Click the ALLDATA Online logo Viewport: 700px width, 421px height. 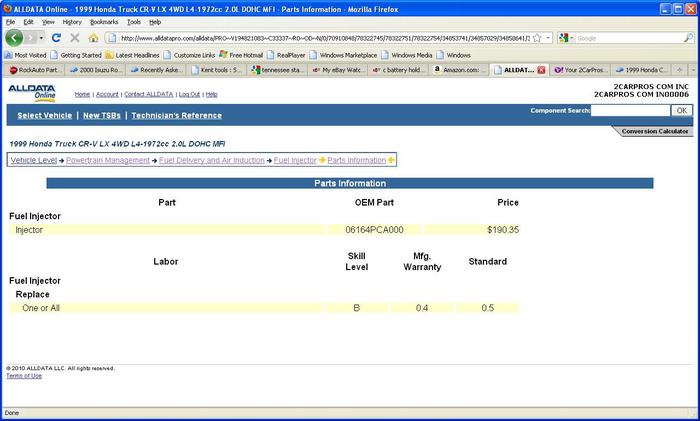32,92
